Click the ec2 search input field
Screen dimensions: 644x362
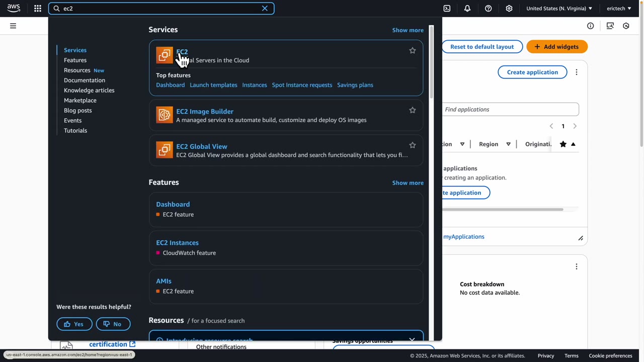coord(161,9)
